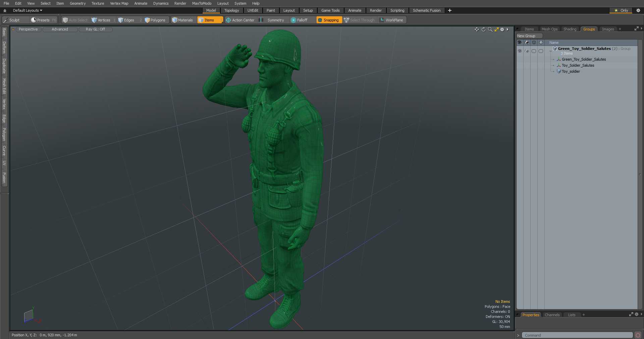
Task: Switch to the Channels tab
Action: (x=552, y=315)
